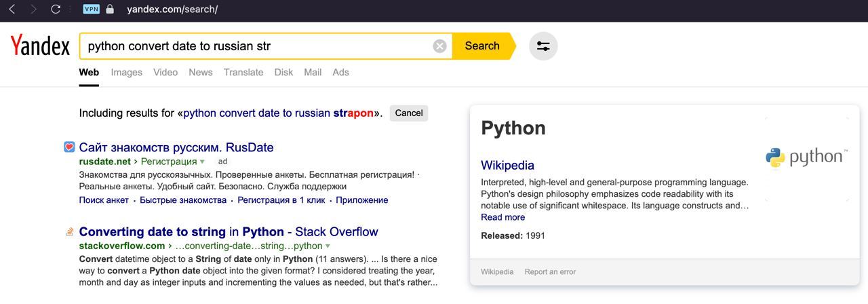
Task: Go back with the browser back arrow
Action: point(12,9)
